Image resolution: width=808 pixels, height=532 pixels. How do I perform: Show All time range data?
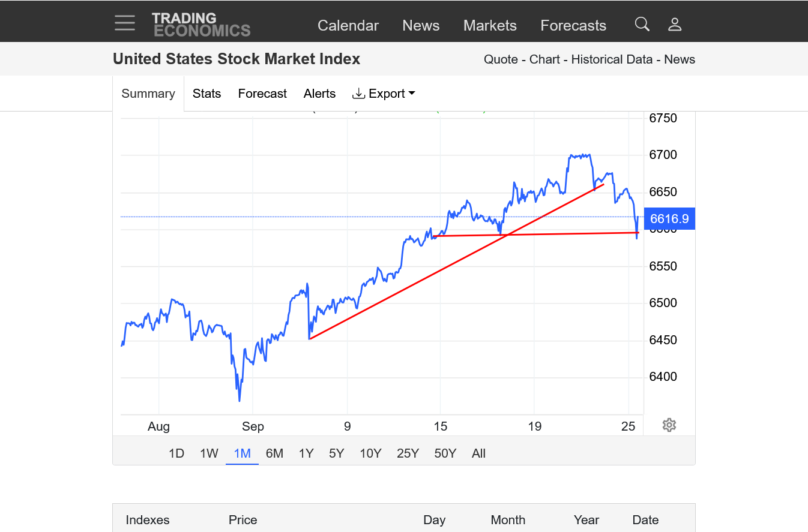coord(478,453)
